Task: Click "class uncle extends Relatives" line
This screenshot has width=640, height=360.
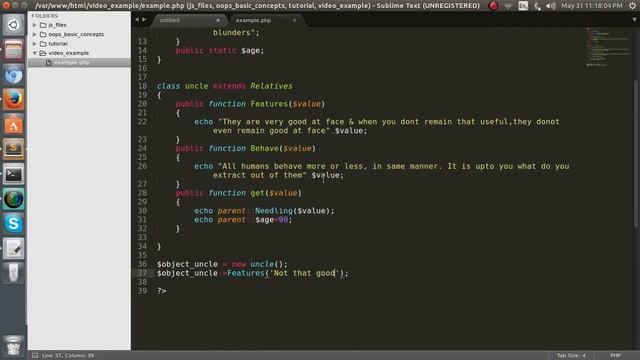Action: (x=224, y=86)
